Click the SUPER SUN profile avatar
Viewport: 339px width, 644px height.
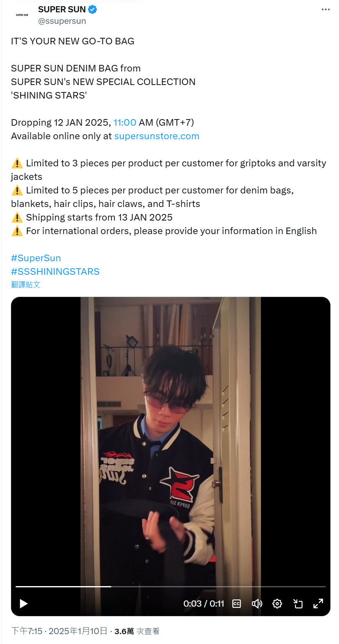pos(22,15)
